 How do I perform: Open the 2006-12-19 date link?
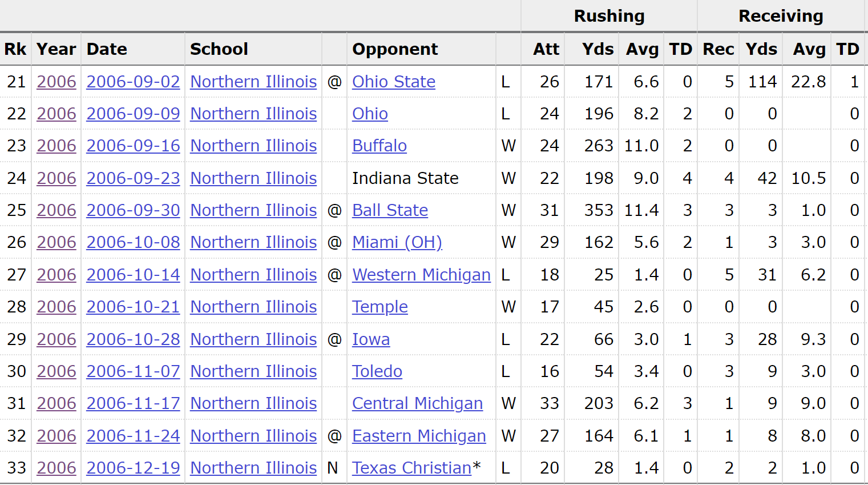coord(133,468)
